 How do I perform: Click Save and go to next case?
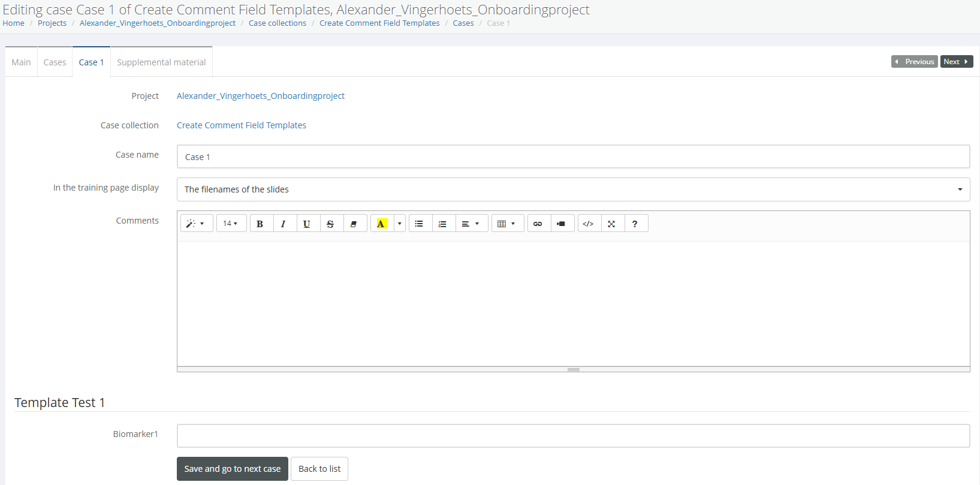tap(232, 469)
